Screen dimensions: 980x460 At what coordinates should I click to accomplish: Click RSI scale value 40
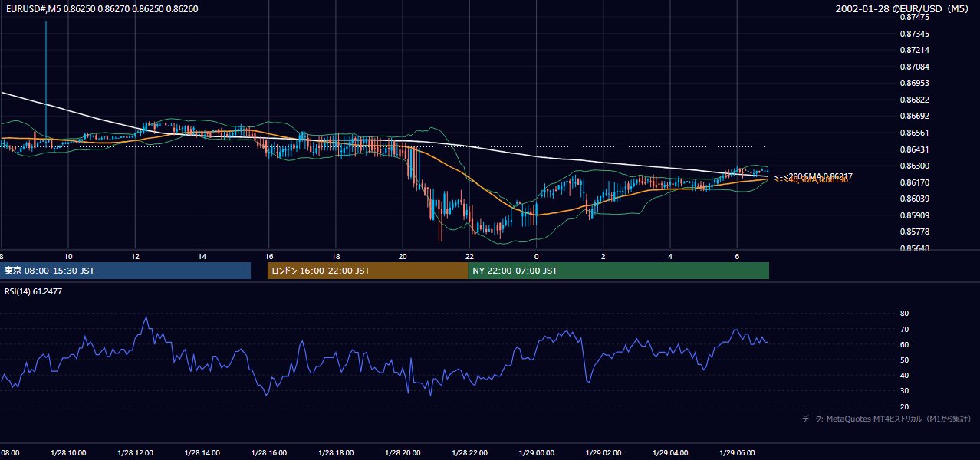(904, 375)
